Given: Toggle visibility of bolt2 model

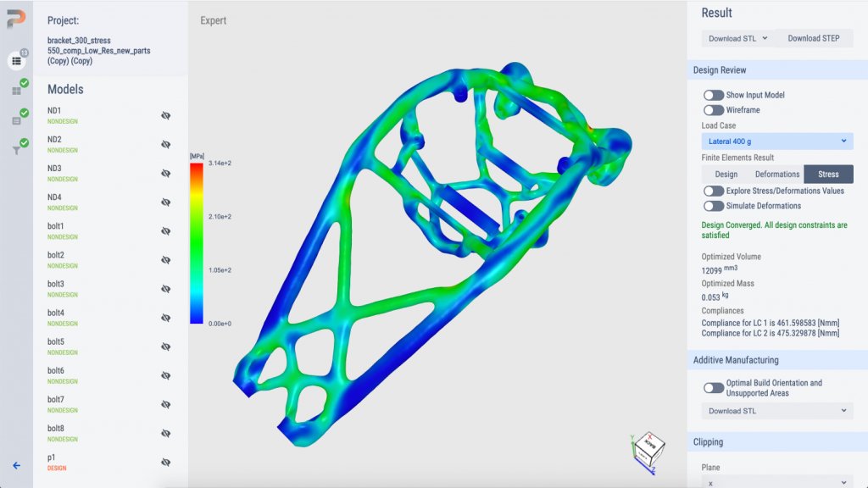Looking at the screenshot, I should tap(165, 260).
